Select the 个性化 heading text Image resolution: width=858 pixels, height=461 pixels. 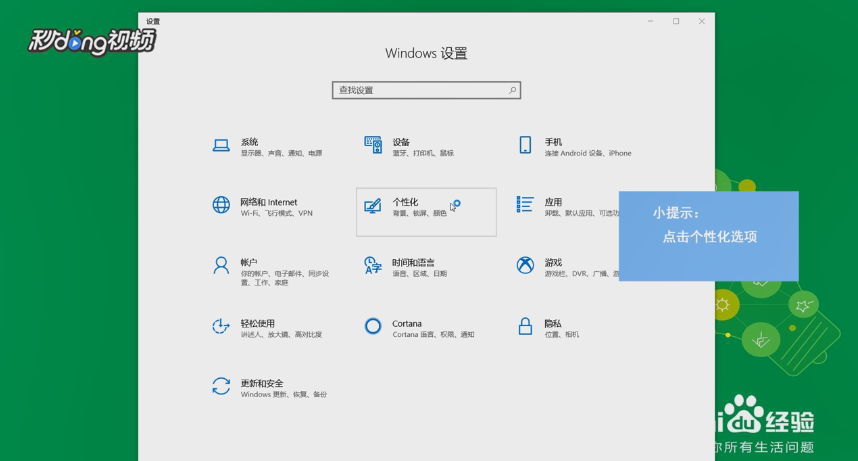405,202
